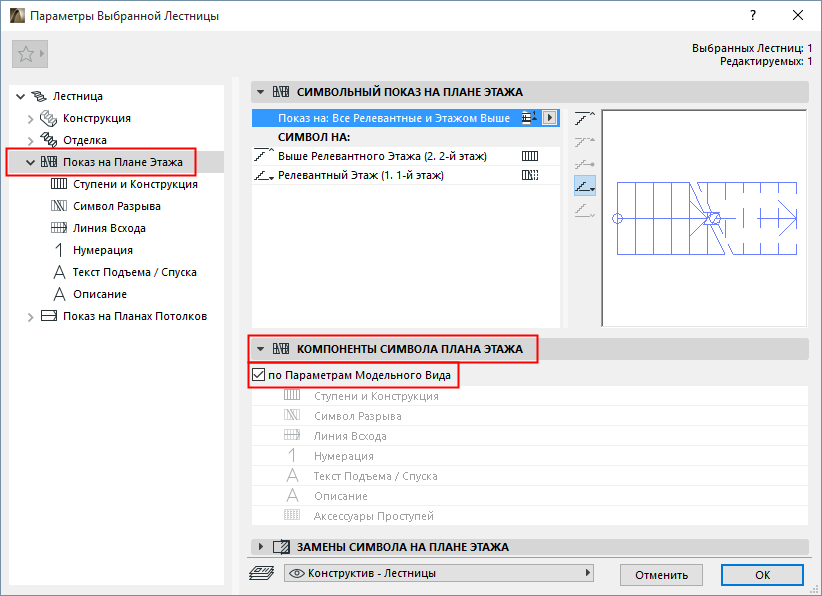
Task: Click disabled Символ Разрыва component row
Action: (x=529, y=416)
